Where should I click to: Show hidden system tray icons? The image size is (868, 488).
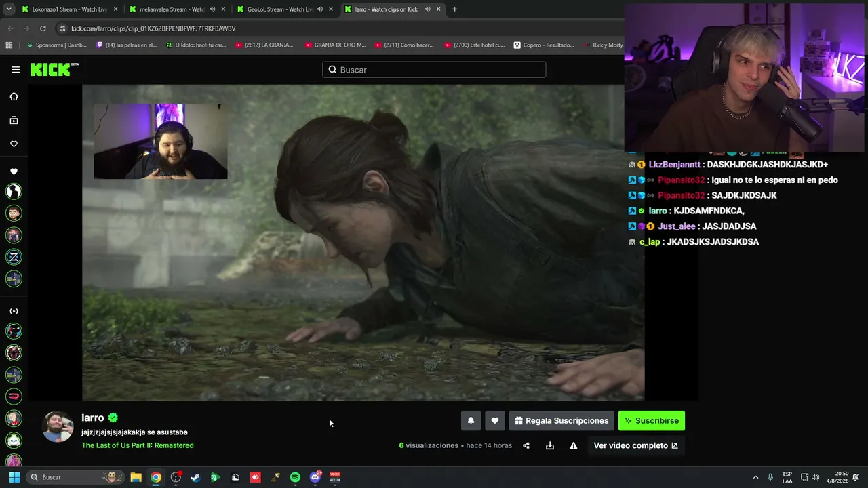756,477
